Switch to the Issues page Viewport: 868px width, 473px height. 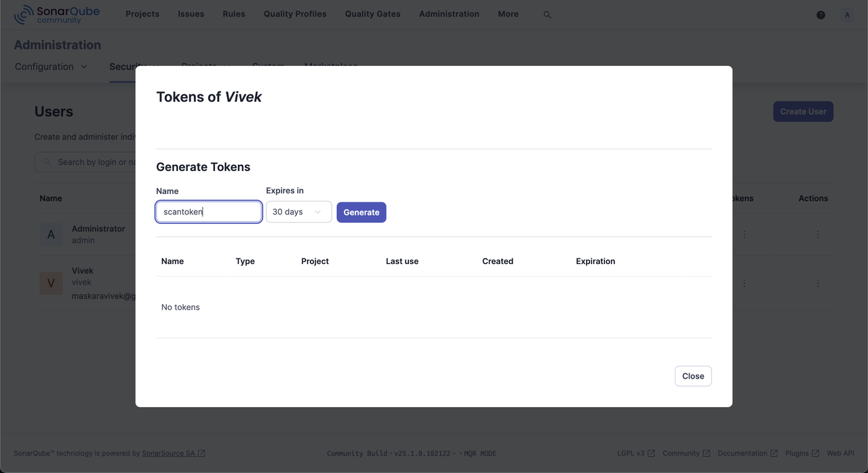tap(191, 14)
